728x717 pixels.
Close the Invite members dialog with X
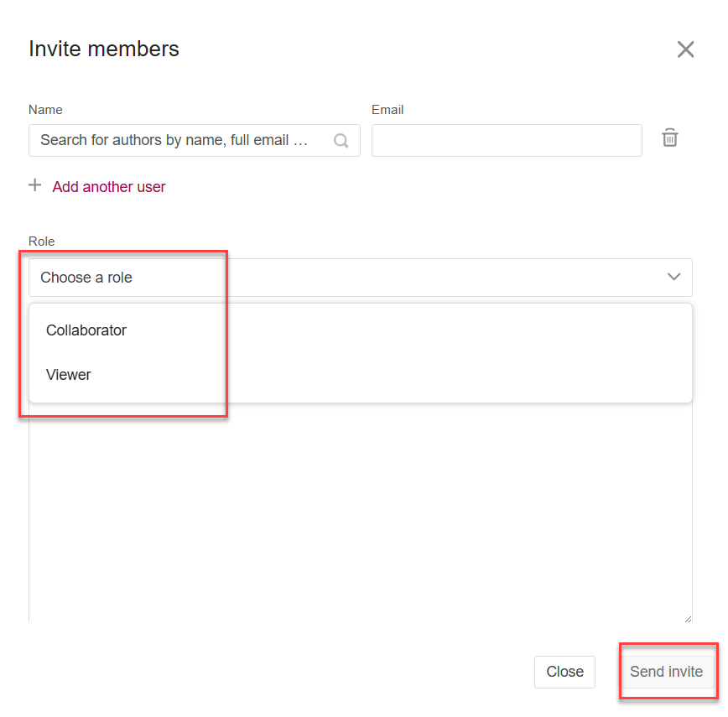[x=685, y=49]
